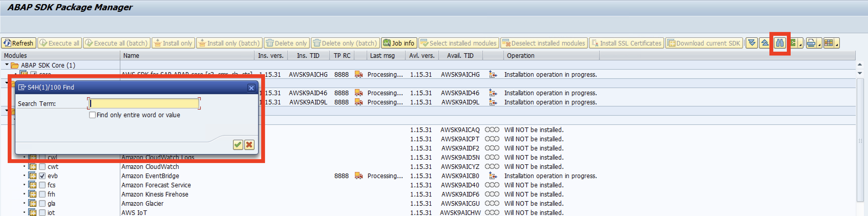Click the Operation column header
The width and height of the screenshot is (868, 216).
point(551,56)
